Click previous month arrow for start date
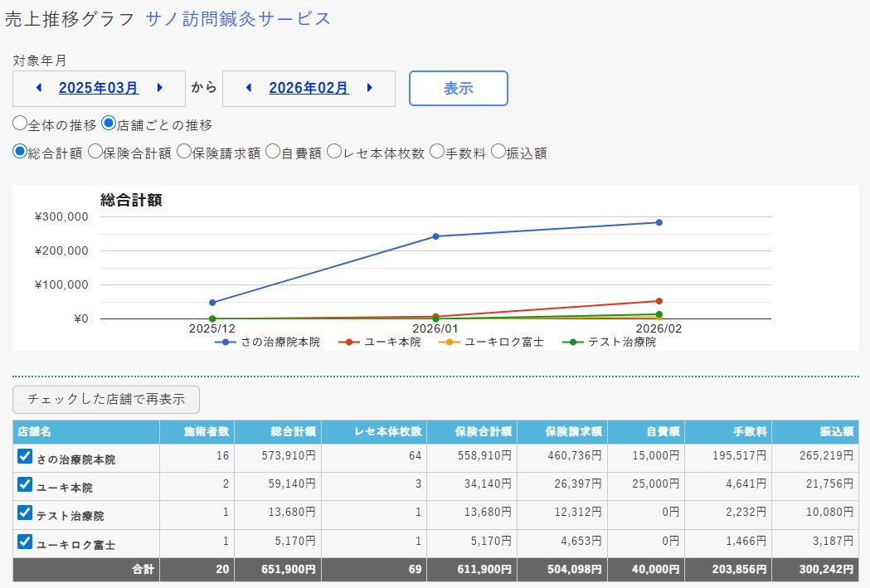 [38, 88]
